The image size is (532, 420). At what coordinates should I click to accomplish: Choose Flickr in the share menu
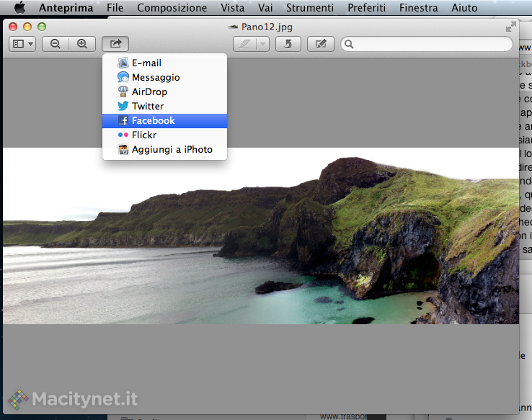[x=164, y=135]
